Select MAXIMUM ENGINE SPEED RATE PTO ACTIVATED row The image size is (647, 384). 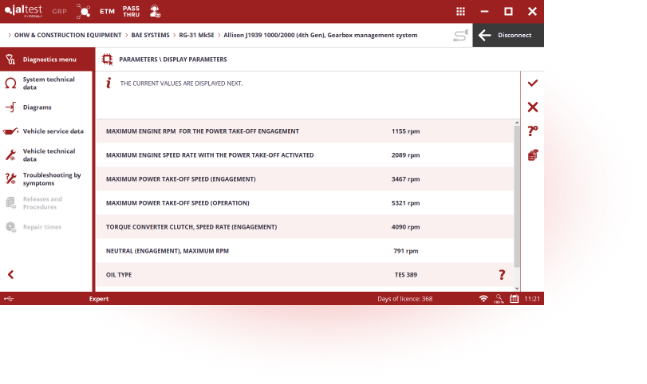click(x=305, y=155)
